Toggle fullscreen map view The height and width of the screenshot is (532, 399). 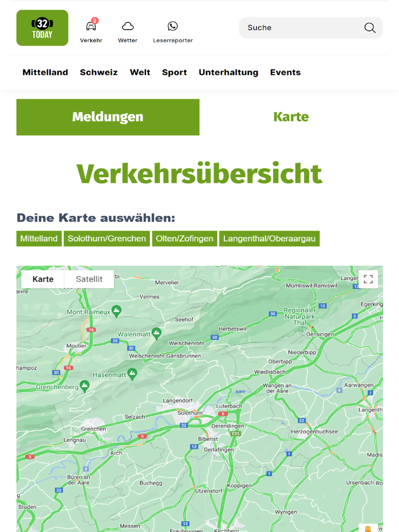pos(368,279)
